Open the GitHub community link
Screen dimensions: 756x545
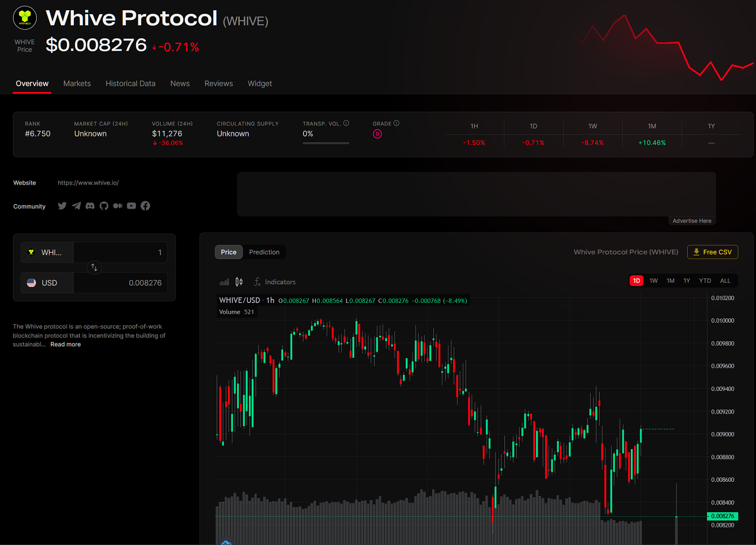104,206
